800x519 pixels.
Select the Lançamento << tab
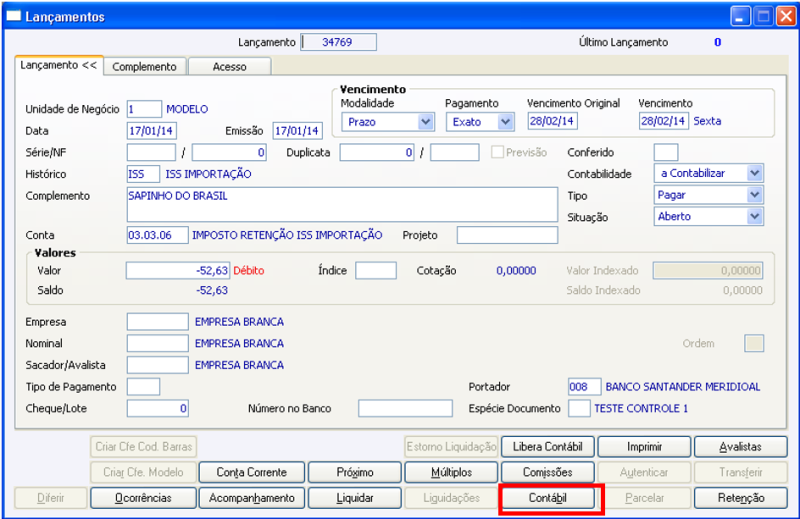click(59, 65)
